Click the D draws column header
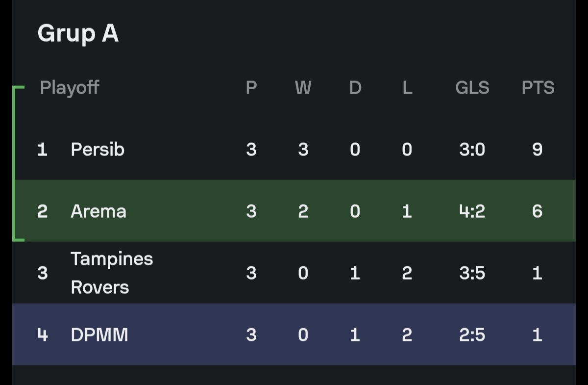 click(x=355, y=88)
